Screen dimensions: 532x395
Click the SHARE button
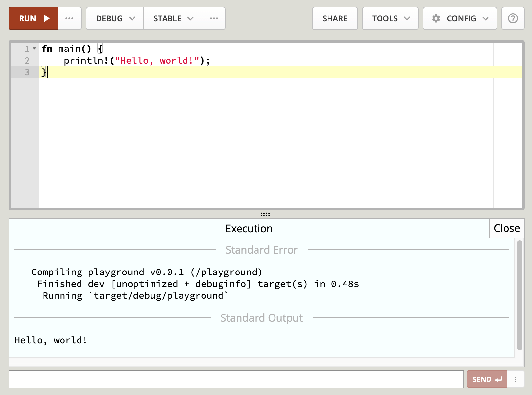pos(335,18)
